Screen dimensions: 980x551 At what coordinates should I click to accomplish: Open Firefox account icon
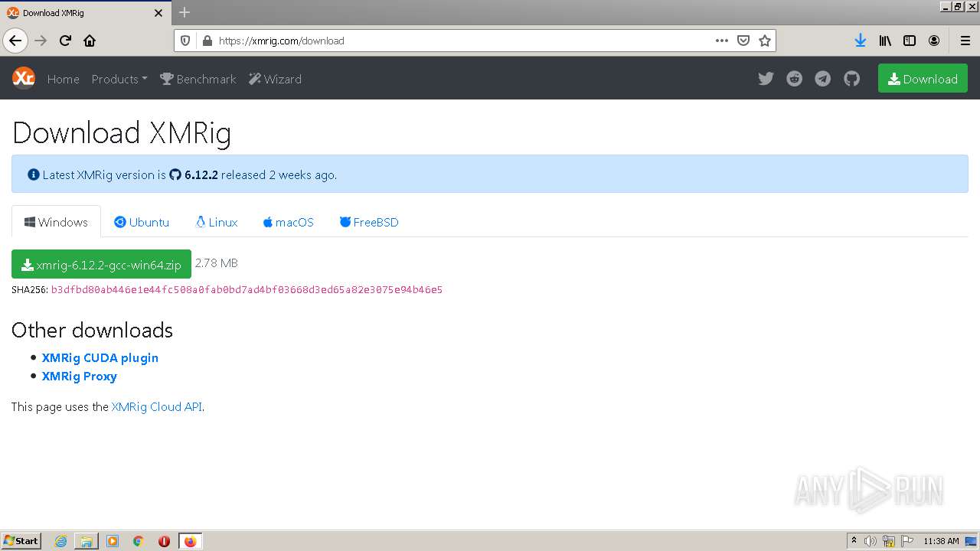click(934, 41)
